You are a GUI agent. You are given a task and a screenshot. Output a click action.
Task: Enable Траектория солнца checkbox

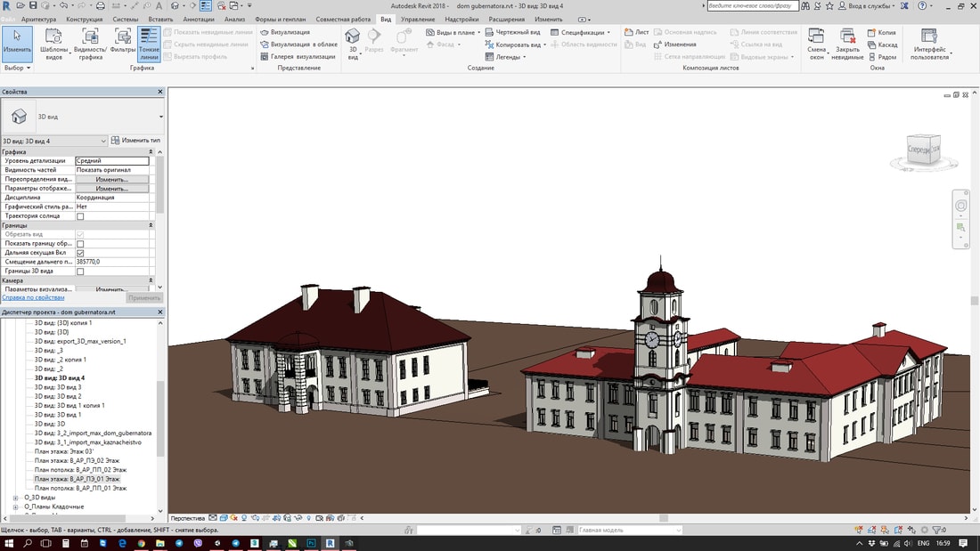80,216
